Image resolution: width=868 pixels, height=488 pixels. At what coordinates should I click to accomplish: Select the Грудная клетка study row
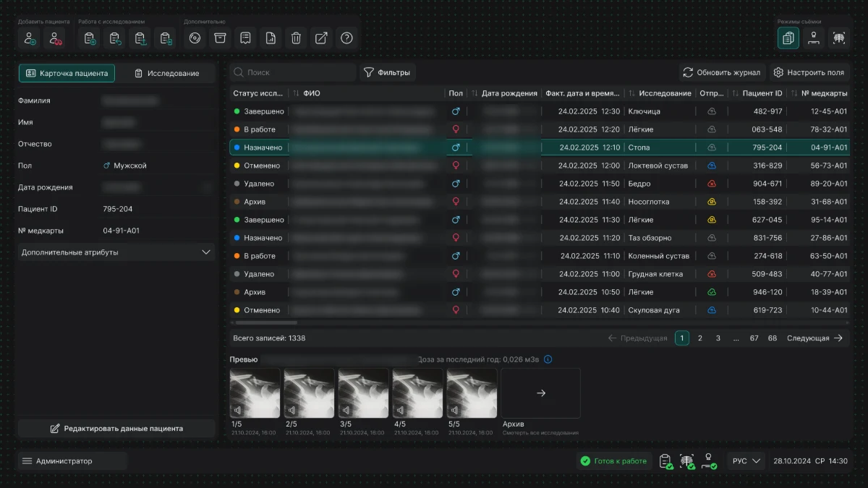(x=540, y=274)
